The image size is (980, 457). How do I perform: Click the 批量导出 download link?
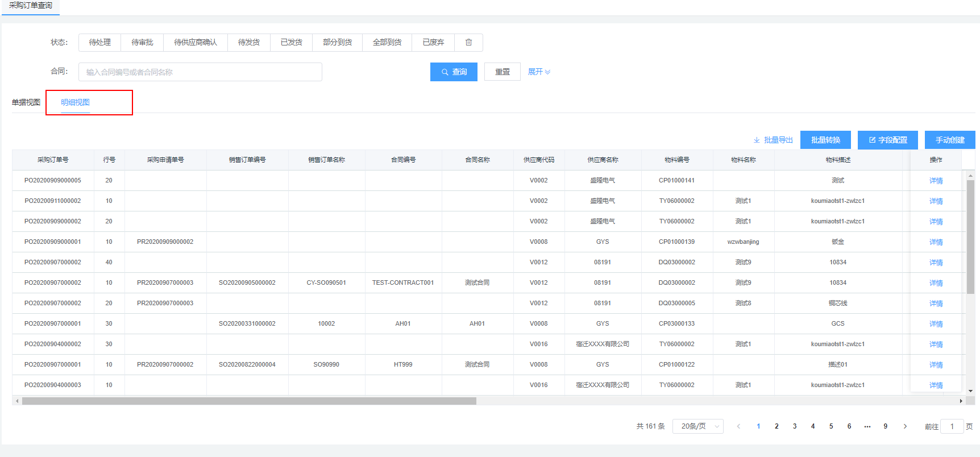coord(773,140)
